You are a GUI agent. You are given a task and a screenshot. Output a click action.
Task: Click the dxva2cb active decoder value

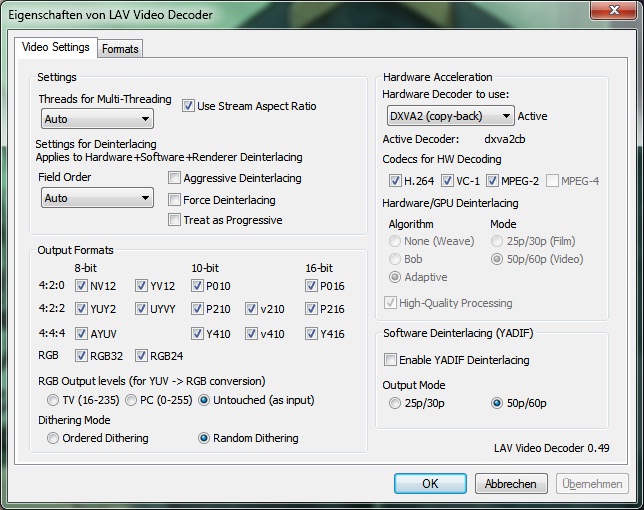click(x=504, y=139)
